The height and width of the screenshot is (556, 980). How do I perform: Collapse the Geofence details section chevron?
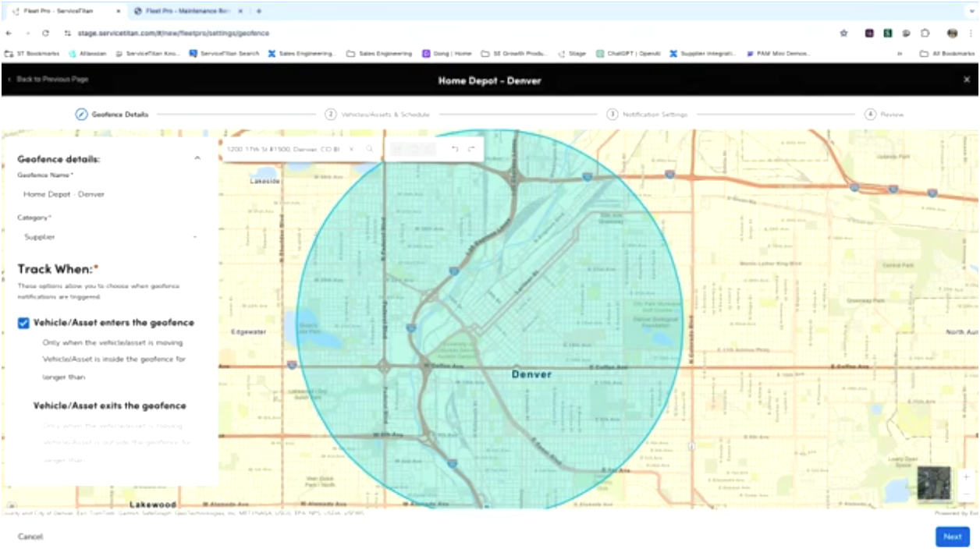(197, 157)
